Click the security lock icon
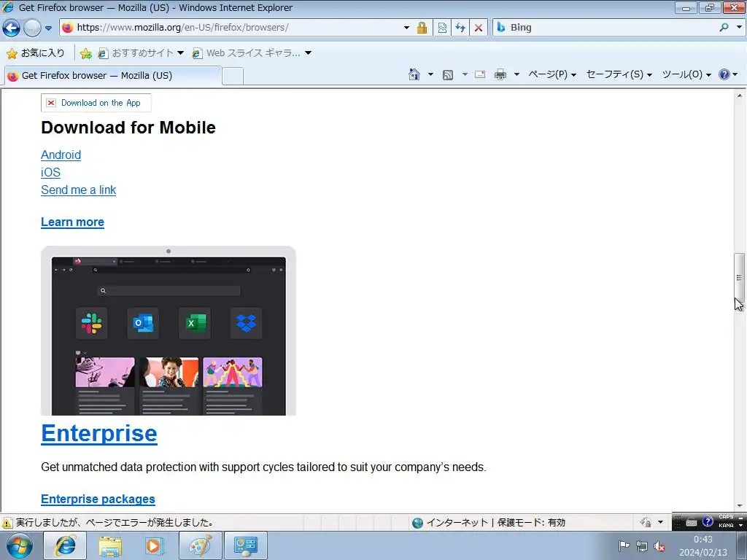The height and width of the screenshot is (560, 747). point(422,28)
